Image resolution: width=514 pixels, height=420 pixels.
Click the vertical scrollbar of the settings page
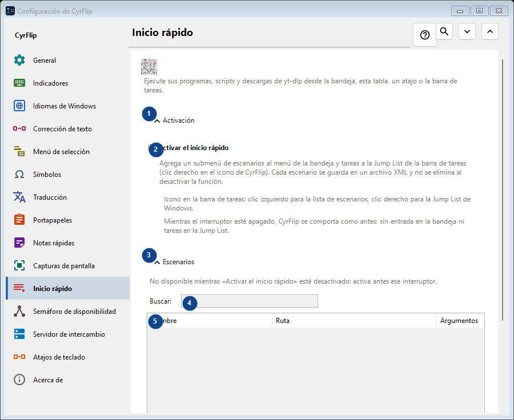503,190
